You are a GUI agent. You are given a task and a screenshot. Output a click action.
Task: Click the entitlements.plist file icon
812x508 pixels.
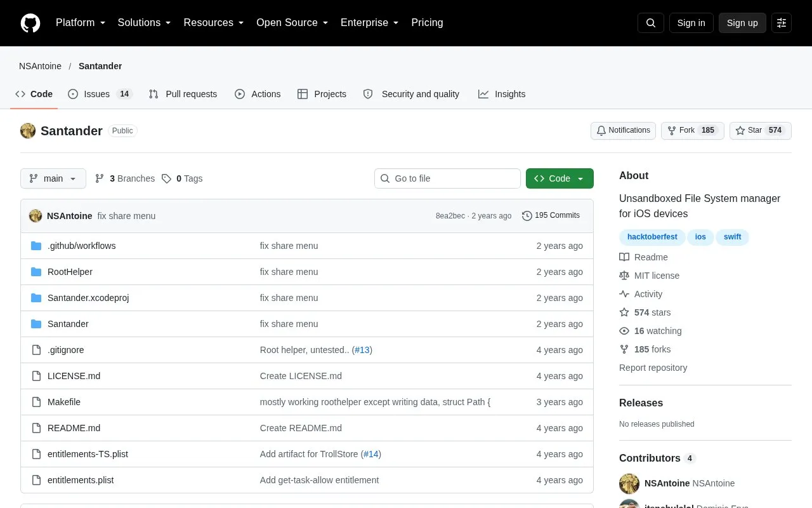[x=36, y=480]
